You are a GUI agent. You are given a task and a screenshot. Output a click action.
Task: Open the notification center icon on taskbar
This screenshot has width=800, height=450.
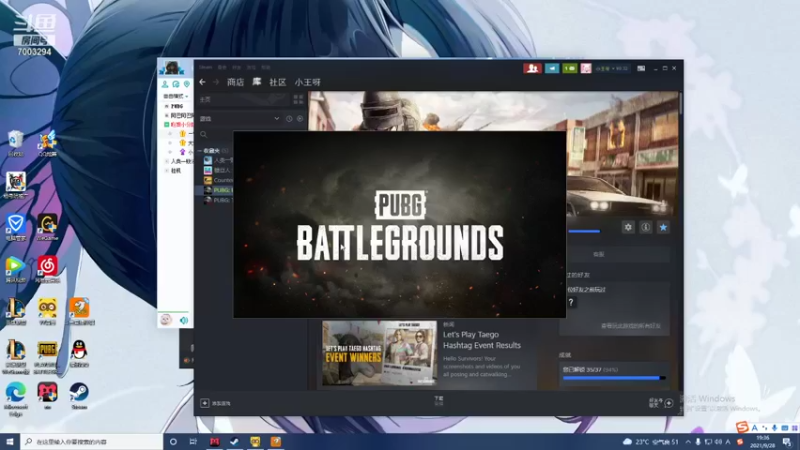pyautogui.click(x=787, y=442)
